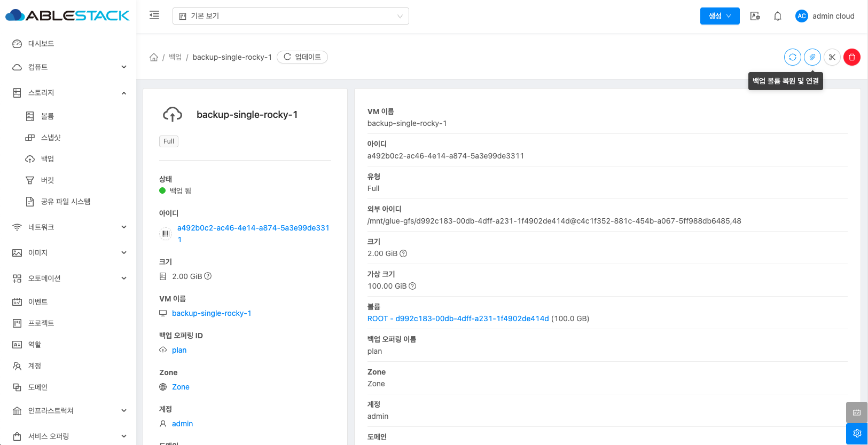This screenshot has height=445, width=868.
Task: Open the ROOT volume link
Action: click(458, 319)
